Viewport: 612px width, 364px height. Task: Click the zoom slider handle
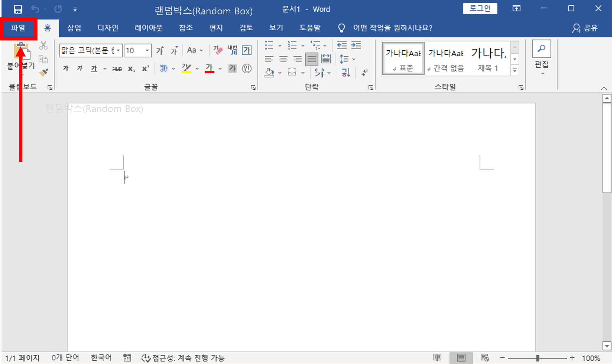[537, 358]
